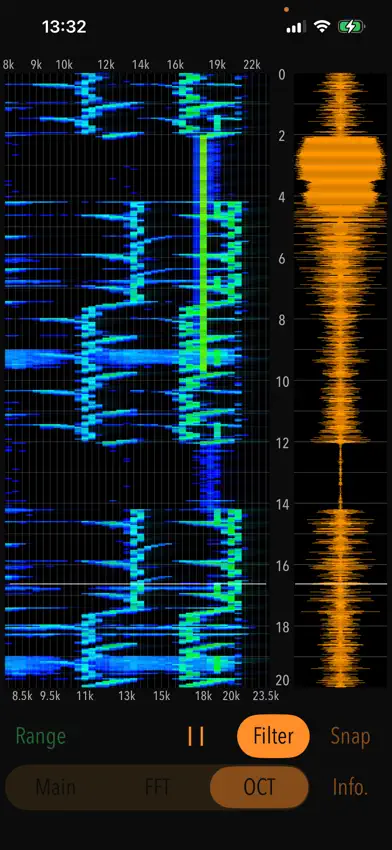
Task: Tap the 13:32 clock in status bar
Action: [64, 27]
